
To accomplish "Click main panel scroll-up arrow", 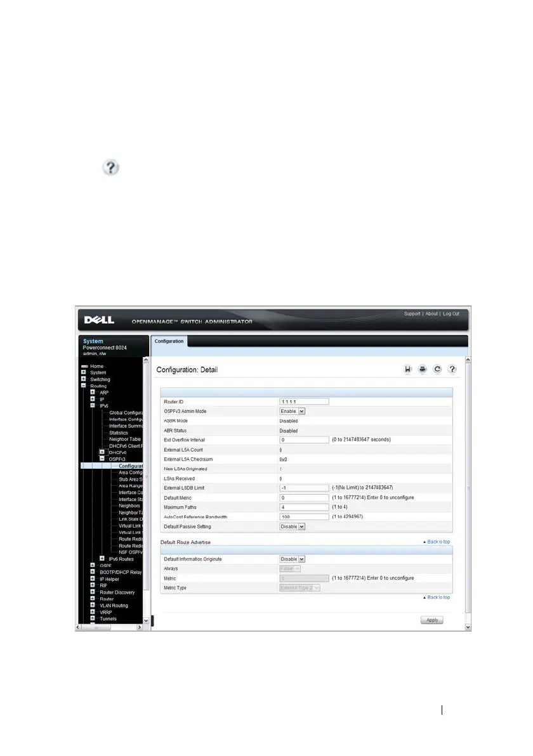I will click(468, 360).
